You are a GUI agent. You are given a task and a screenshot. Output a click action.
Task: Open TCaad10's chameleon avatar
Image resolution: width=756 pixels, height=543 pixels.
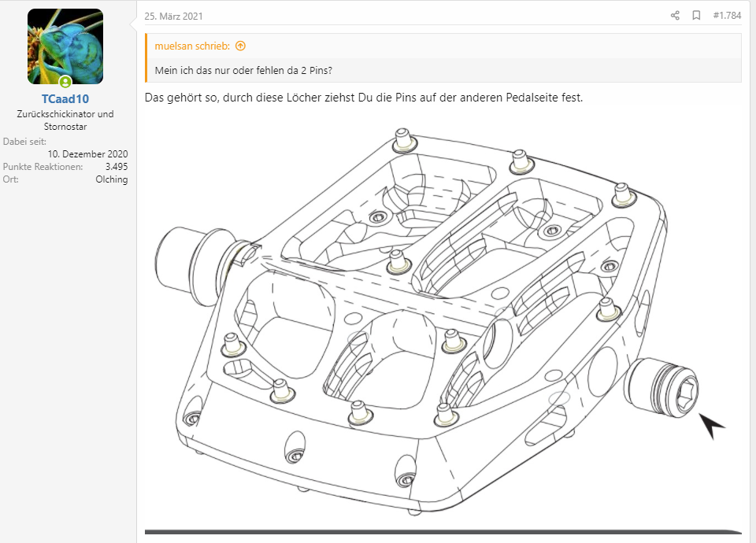coord(65,46)
